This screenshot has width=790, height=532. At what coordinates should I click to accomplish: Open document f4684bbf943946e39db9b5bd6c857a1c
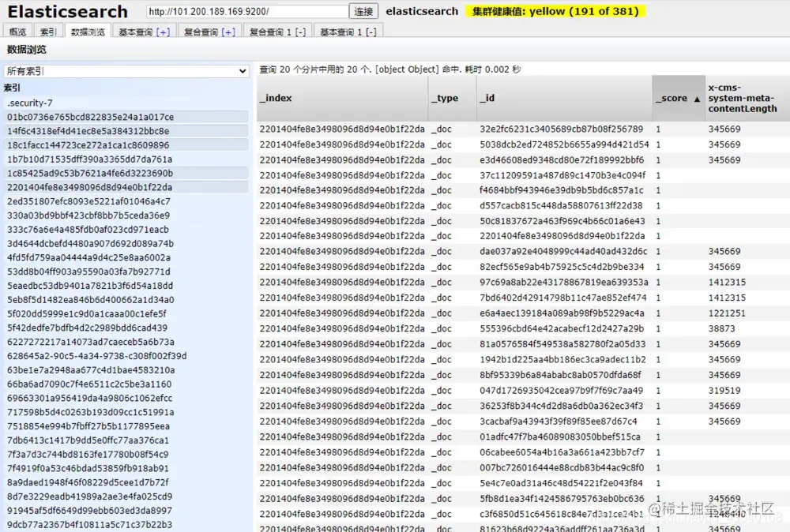[x=561, y=191]
